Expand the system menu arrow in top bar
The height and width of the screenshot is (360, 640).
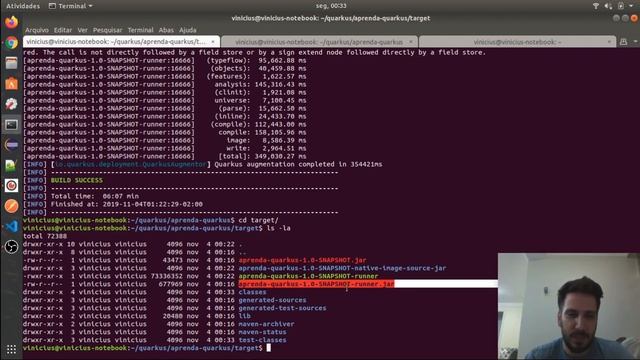pos(631,6)
